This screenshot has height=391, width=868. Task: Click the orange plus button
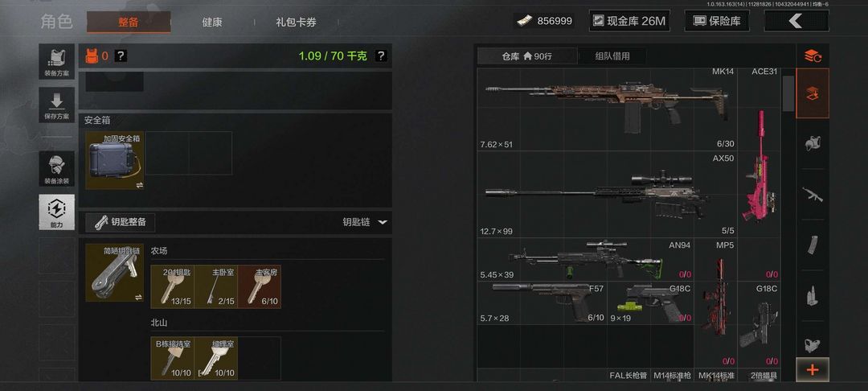pyautogui.click(x=812, y=369)
